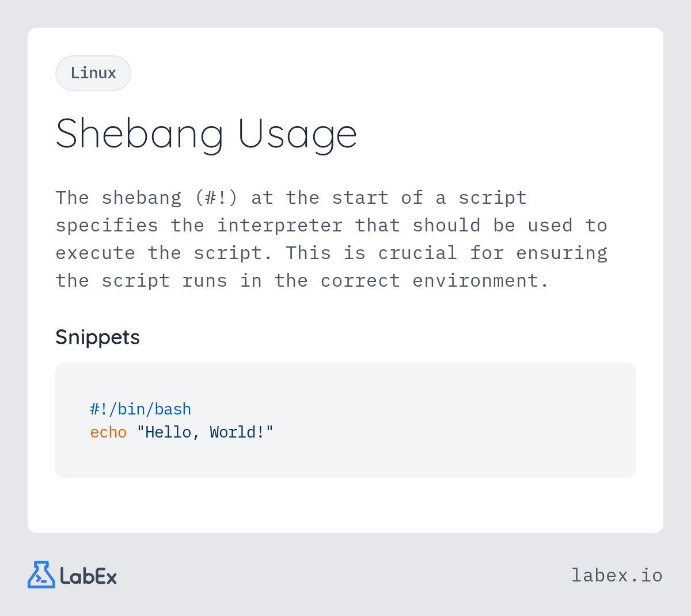This screenshot has width=691, height=616.
Task: Click the LabEx wordmark text
Action: (89, 576)
